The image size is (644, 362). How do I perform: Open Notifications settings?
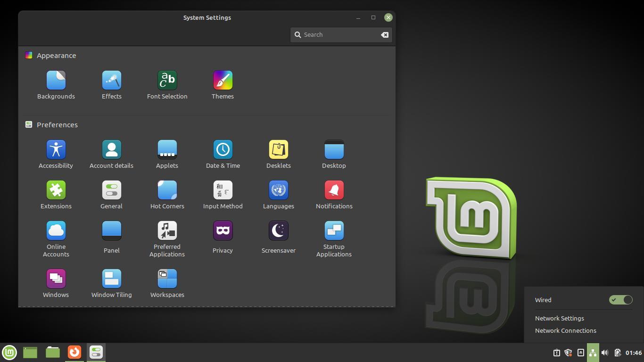(x=334, y=194)
